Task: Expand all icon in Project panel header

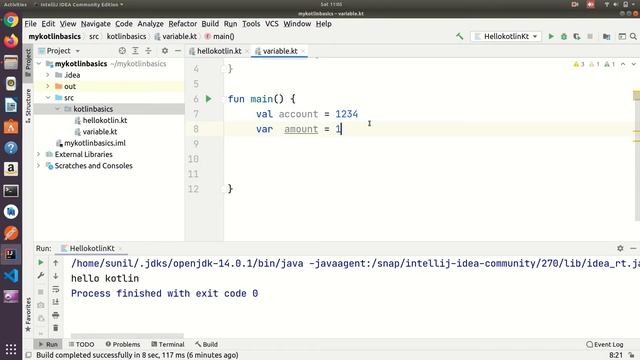Action: [135, 51]
